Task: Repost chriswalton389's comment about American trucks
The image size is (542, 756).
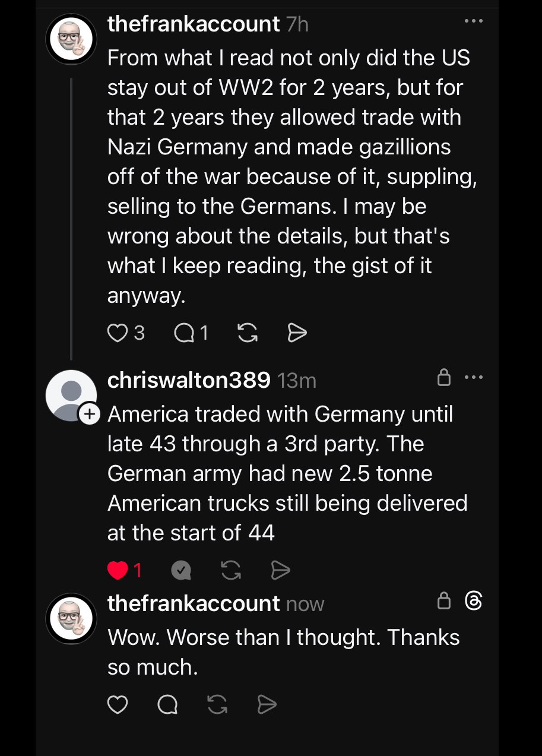Action: [230, 571]
